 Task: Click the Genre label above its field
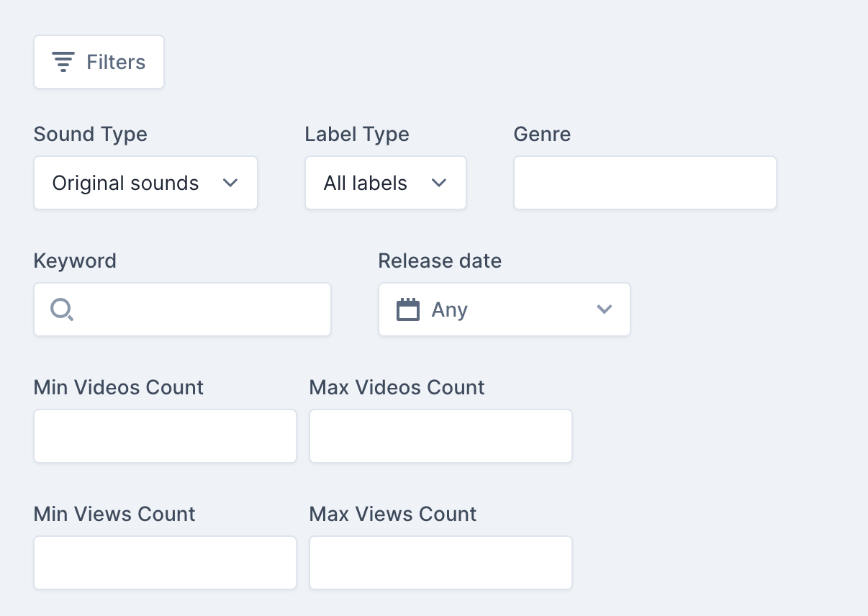tap(542, 134)
